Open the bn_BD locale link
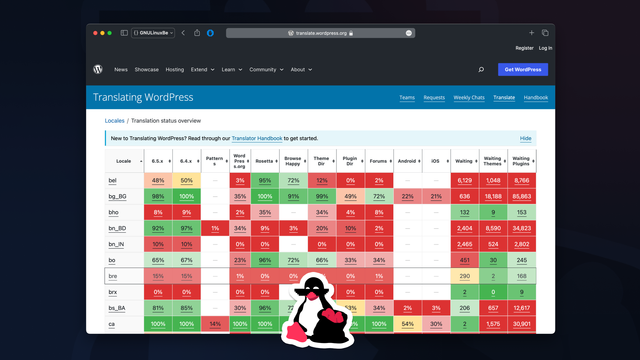This screenshot has height=360, width=640. (117, 228)
